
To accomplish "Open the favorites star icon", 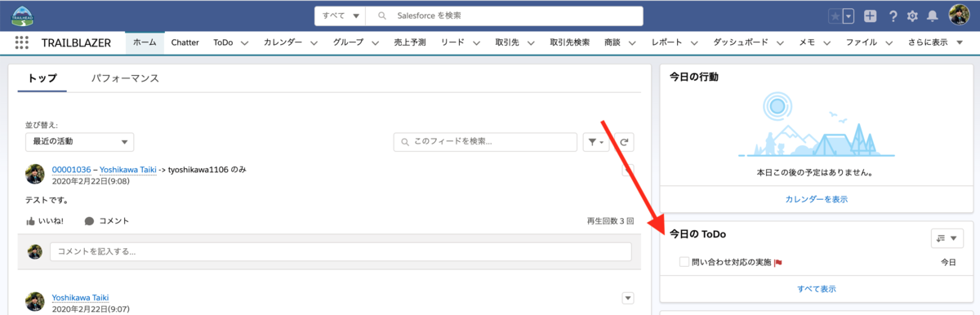I will (835, 16).
